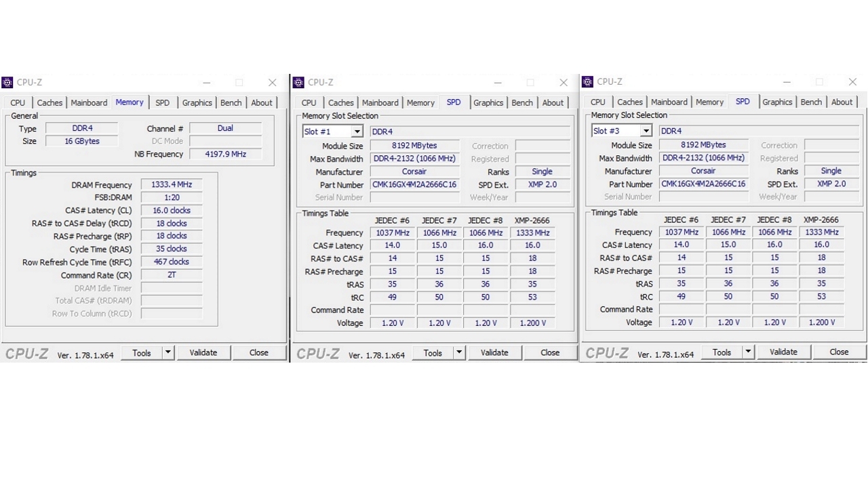This screenshot has height=488, width=868.
Task: Click XMP-2666 frequency 1333 MHz, Slot #1 window
Action: click(532, 232)
